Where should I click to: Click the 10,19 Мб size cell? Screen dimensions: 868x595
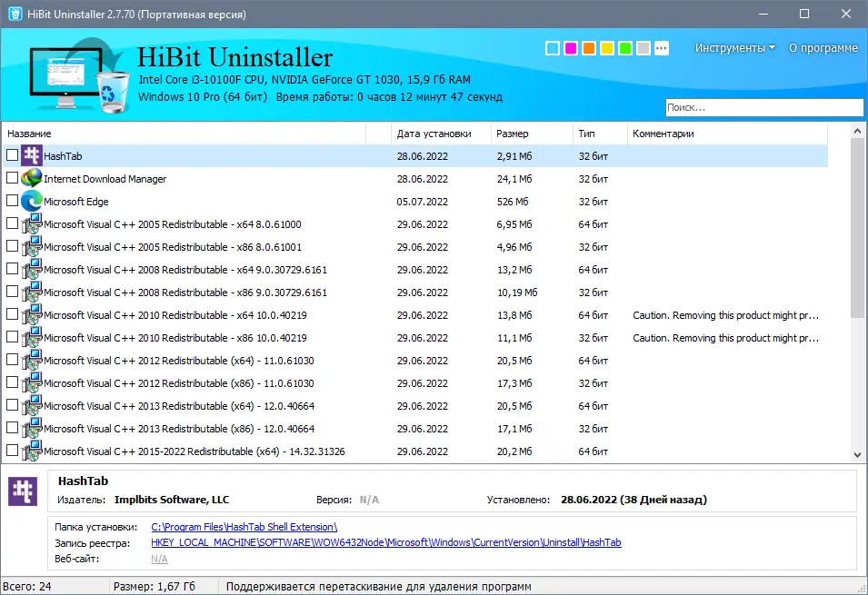[517, 293]
